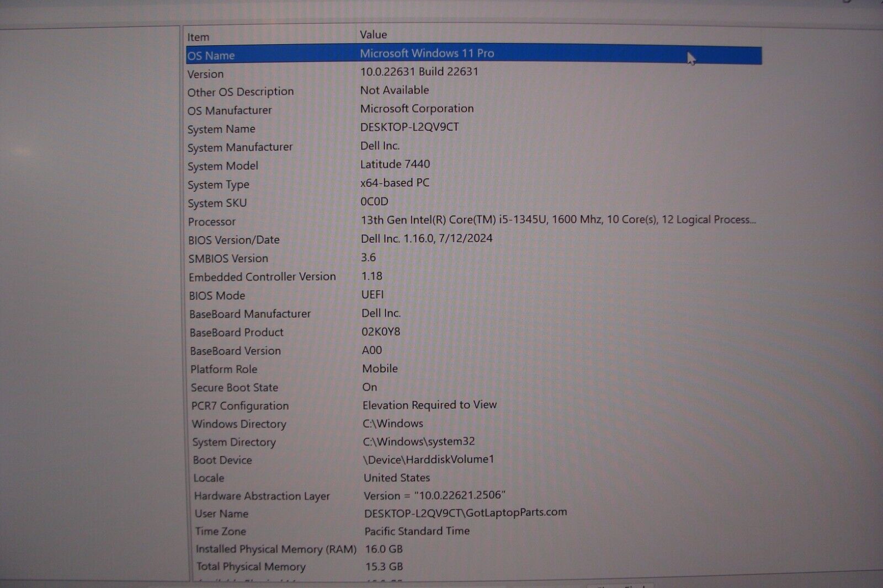883x588 pixels.
Task: Select 'OS Manufacturer' item
Action: [x=230, y=110]
